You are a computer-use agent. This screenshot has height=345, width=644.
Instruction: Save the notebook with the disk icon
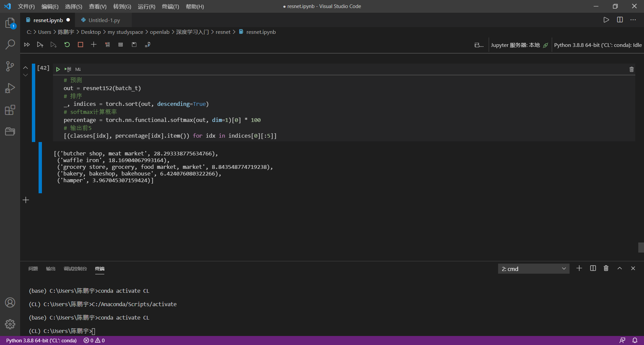134,45
